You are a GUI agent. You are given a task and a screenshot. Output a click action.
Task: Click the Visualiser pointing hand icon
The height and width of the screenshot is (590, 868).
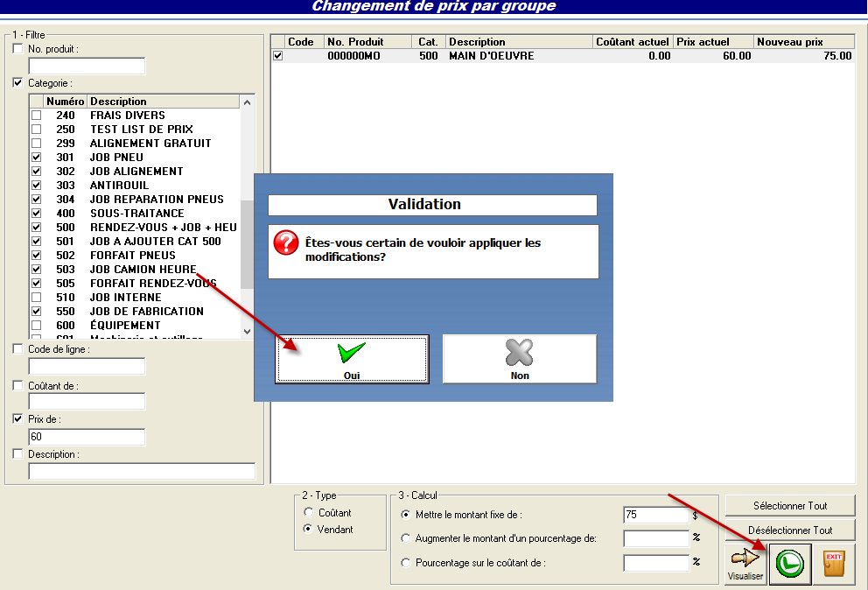point(745,564)
